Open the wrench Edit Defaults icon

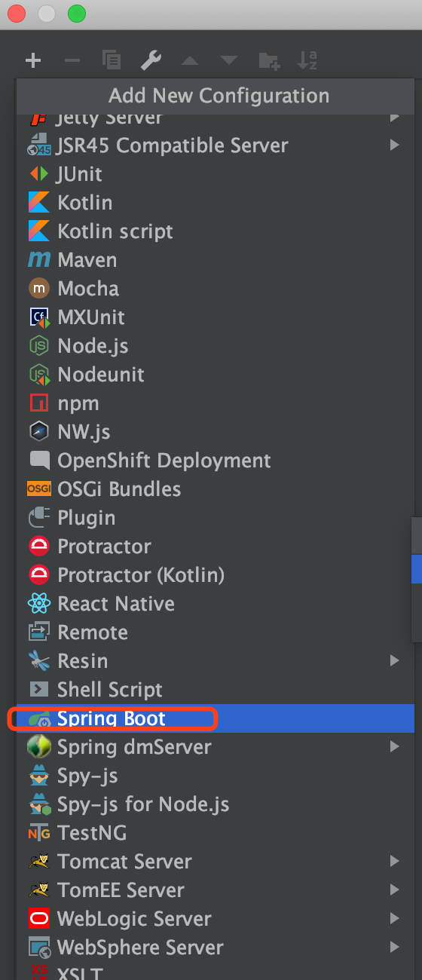151,61
